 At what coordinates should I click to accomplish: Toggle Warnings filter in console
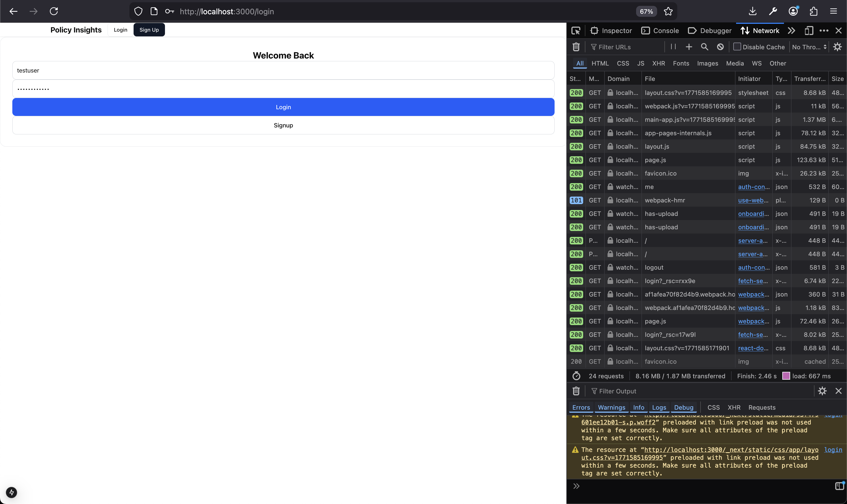click(x=611, y=407)
